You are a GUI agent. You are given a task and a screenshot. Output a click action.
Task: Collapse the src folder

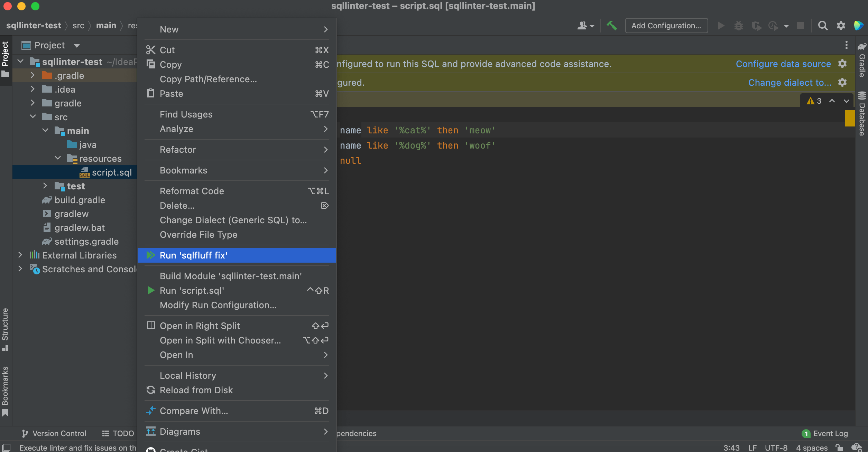point(33,117)
